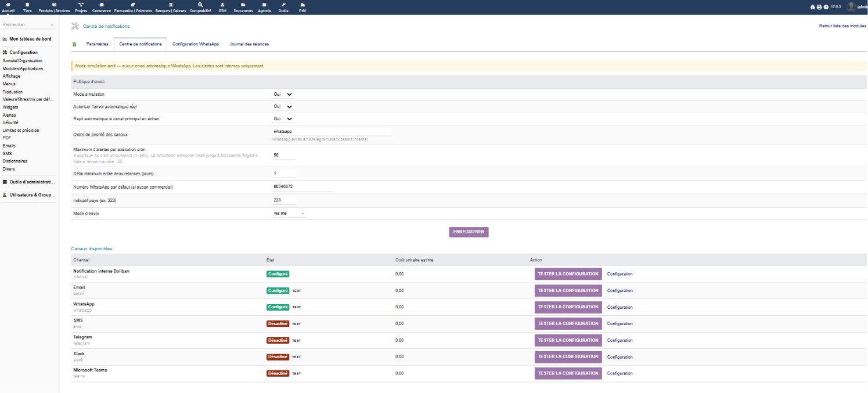Image resolution: width=868 pixels, height=393 pixels.
Task: Open the Mode simulation dropdown
Action: coord(283,94)
